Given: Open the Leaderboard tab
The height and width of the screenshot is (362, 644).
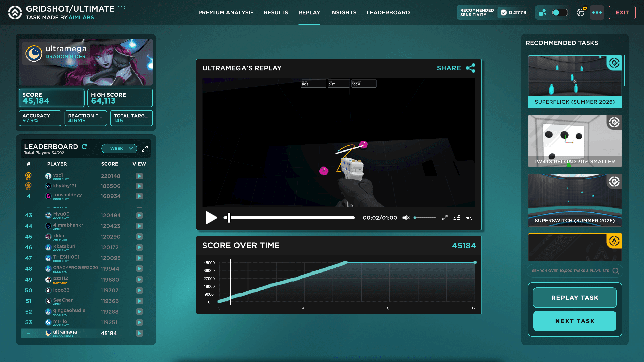Looking at the screenshot, I should [388, 13].
